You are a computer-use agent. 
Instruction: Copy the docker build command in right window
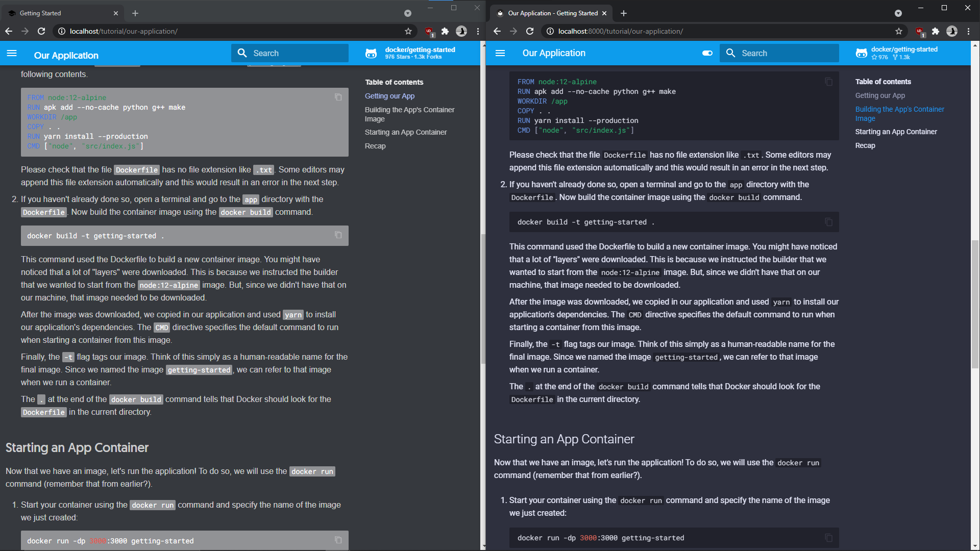coord(828,222)
